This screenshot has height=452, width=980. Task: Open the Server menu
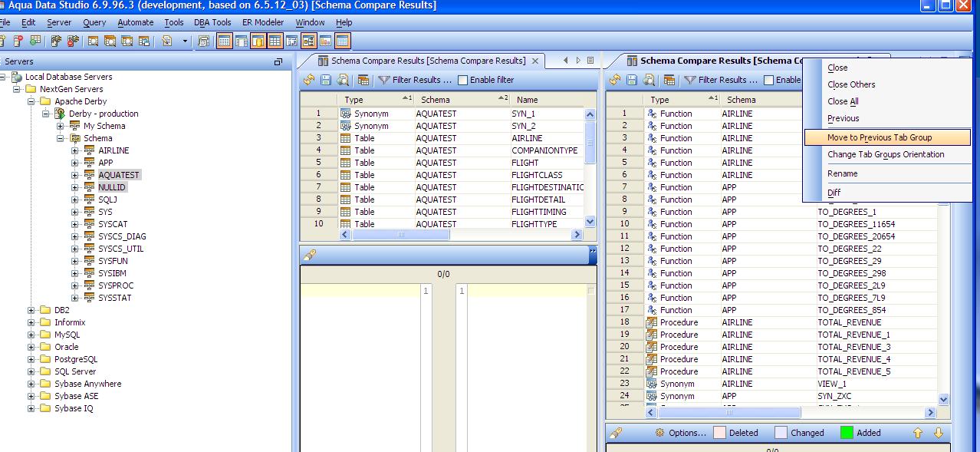tap(59, 22)
